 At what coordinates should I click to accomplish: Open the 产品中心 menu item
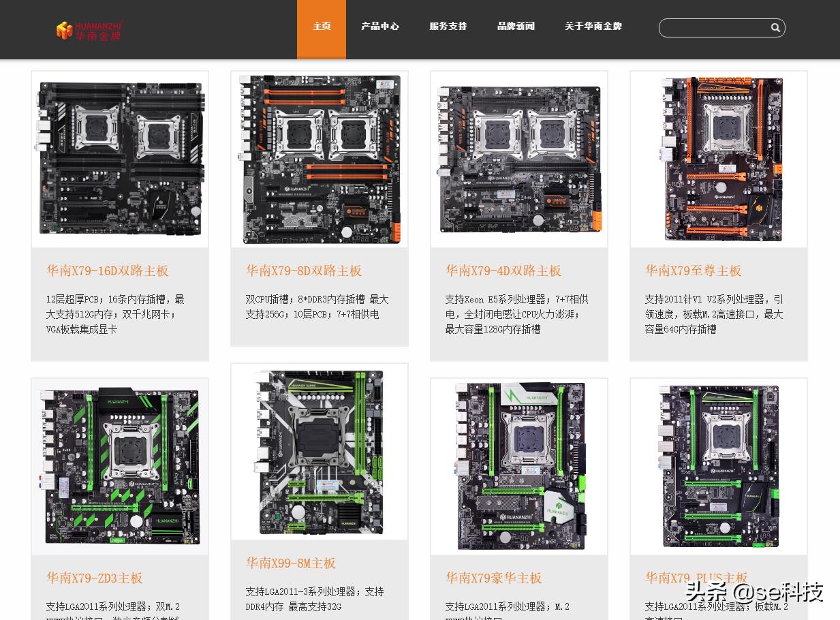click(380, 27)
